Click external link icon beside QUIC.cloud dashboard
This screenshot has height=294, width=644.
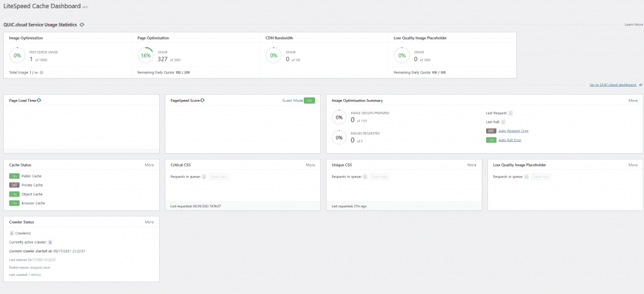(x=640, y=84)
